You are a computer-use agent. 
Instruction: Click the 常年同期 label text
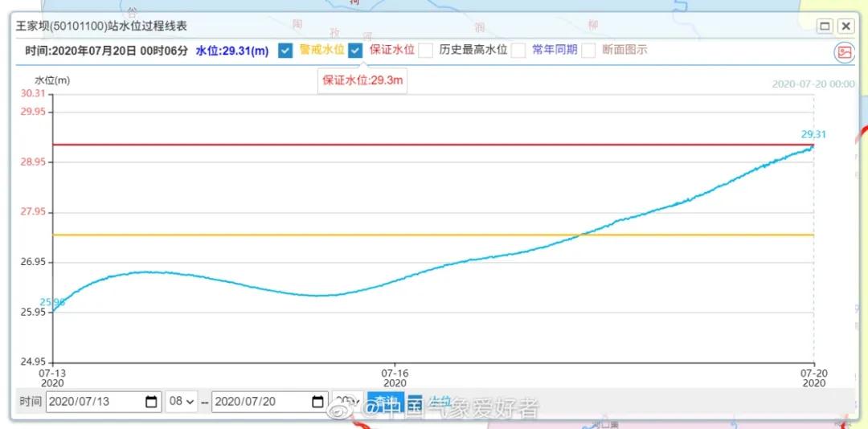(x=555, y=50)
